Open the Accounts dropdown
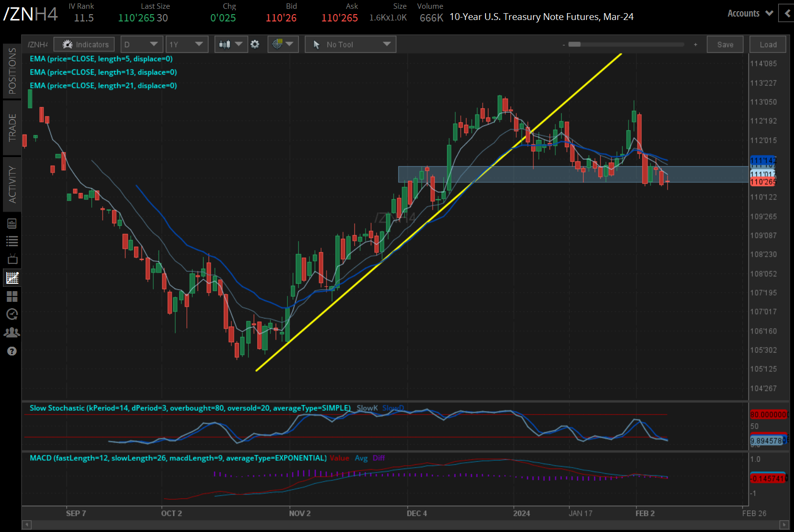794x532 pixels. [x=750, y=13]
